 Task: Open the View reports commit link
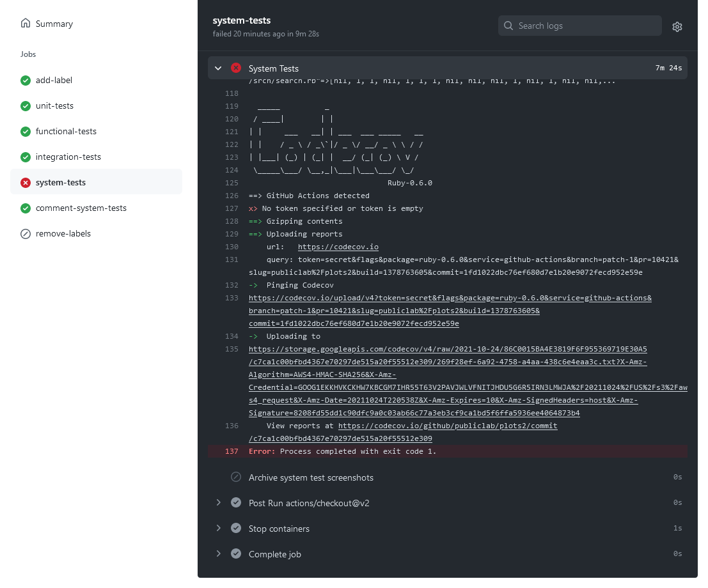(x=448, y=426)
